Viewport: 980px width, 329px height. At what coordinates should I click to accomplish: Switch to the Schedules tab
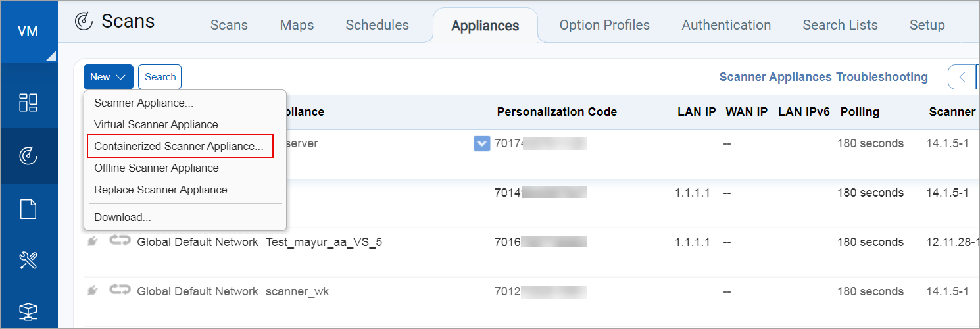coord(377,25)
